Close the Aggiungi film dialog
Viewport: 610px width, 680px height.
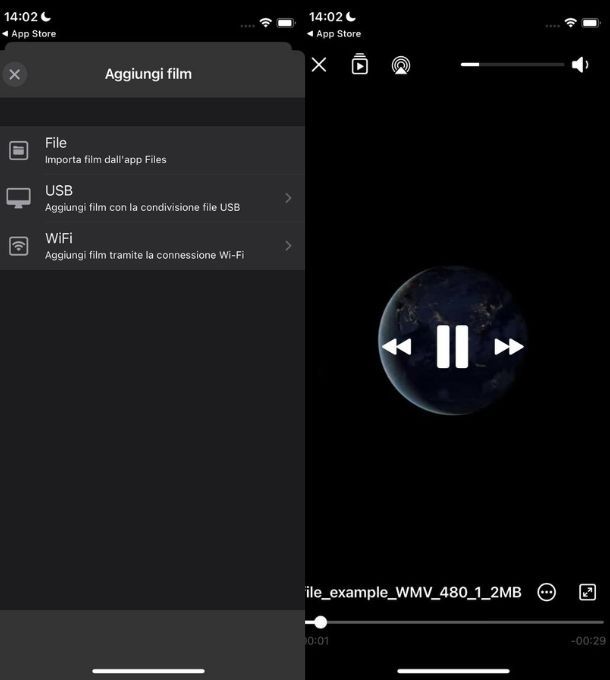pyautogui.click(x=15, y=74)
